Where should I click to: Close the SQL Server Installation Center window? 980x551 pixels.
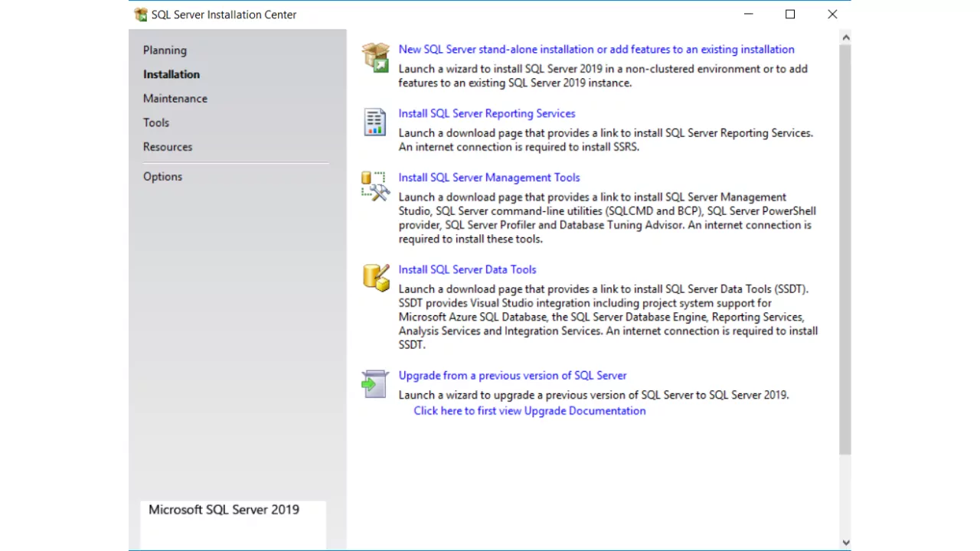tap(832, 15)
